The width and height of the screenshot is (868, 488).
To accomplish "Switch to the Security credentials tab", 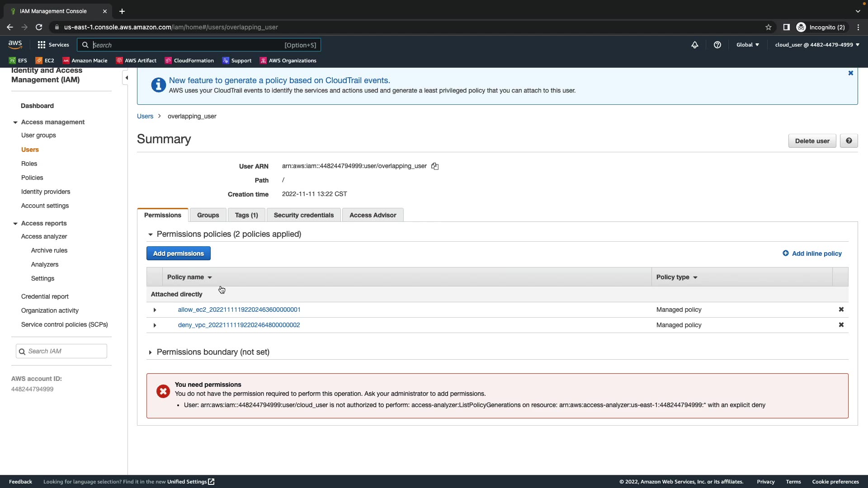I will tap(304, 215).
